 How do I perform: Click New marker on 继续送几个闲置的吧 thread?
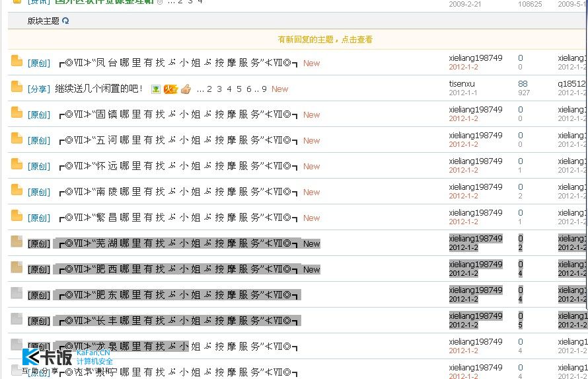pos(279,89)
